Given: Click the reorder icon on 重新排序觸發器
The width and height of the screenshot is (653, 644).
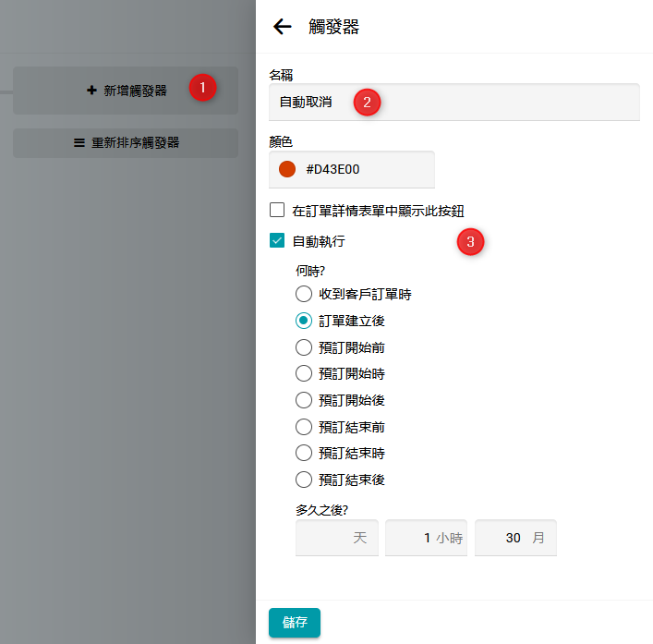Looking at the screenshot, I should click(x=79, y=143).
